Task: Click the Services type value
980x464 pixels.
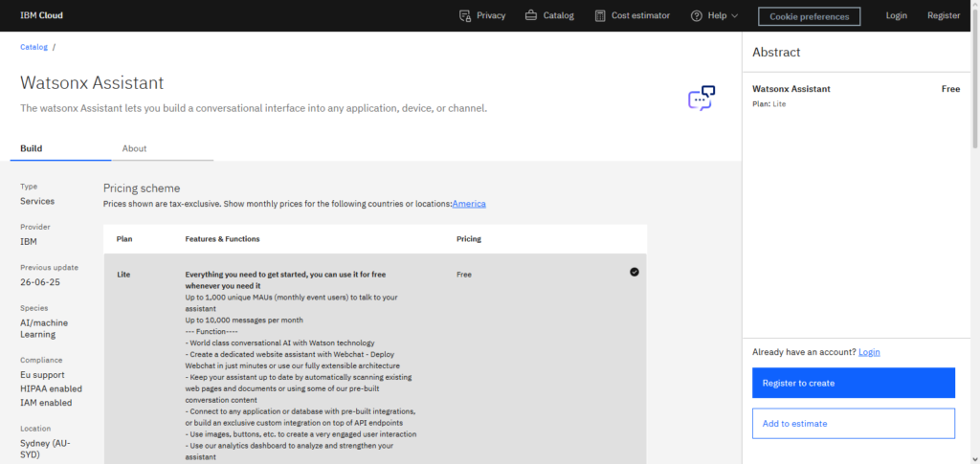Action: click(37, 201)
